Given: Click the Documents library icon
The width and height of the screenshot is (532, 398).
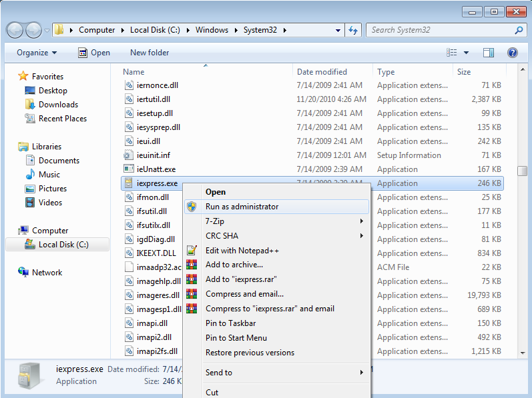Looking at the screenshot, I should (30, 160).
